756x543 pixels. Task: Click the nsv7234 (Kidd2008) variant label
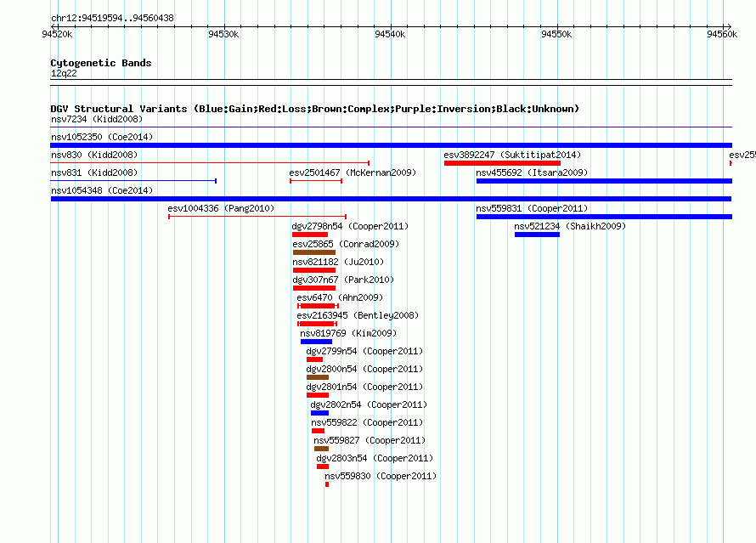coord(97,119)
